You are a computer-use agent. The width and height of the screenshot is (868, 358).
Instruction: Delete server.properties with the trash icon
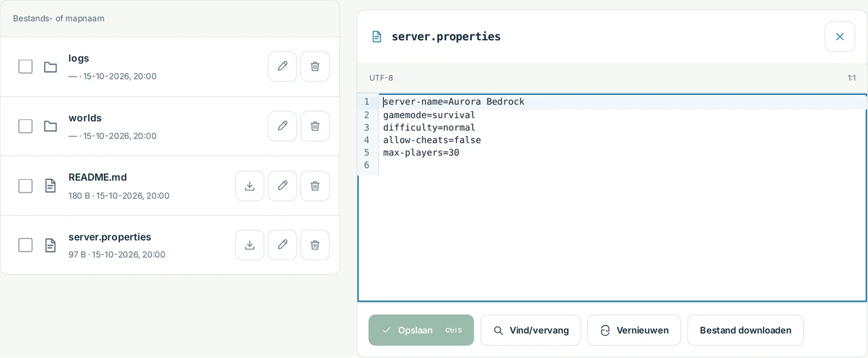click(x=315, y=245)
